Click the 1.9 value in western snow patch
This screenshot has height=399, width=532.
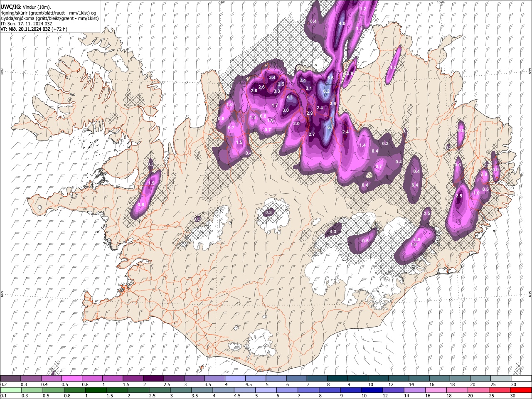pyautogui.click(x=152, y=183)
